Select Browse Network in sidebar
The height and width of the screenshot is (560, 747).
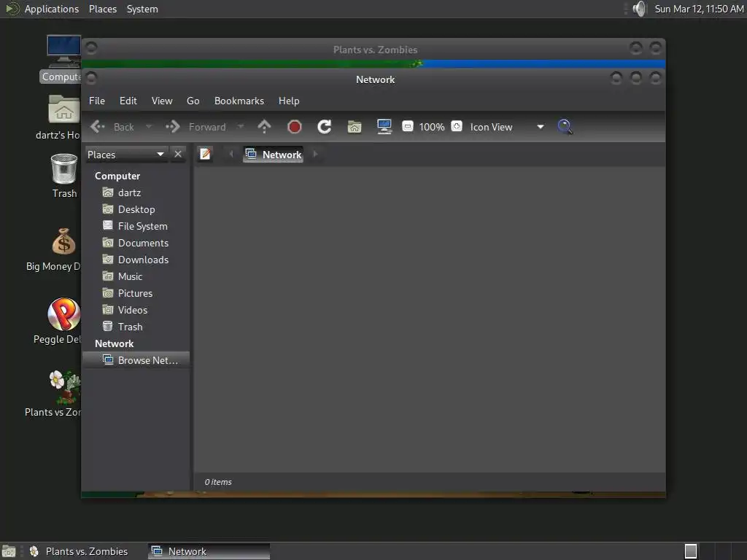pyautogui.click(x=136, y=360)
